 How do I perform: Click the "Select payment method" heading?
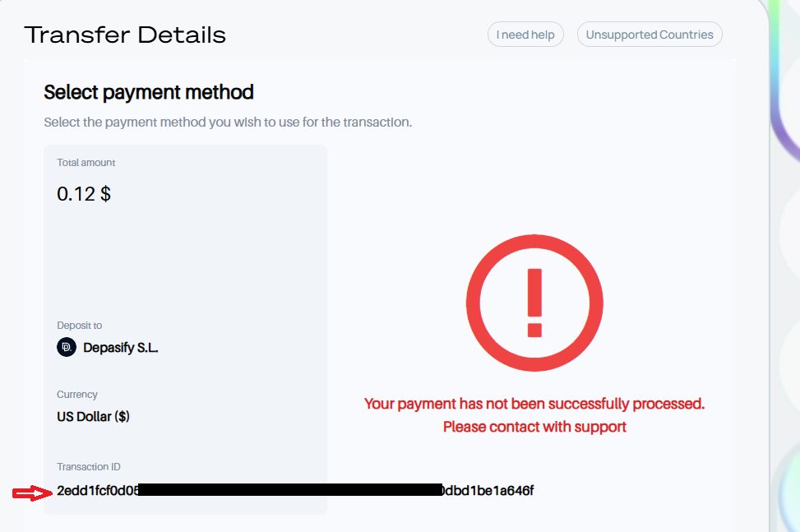149,92
